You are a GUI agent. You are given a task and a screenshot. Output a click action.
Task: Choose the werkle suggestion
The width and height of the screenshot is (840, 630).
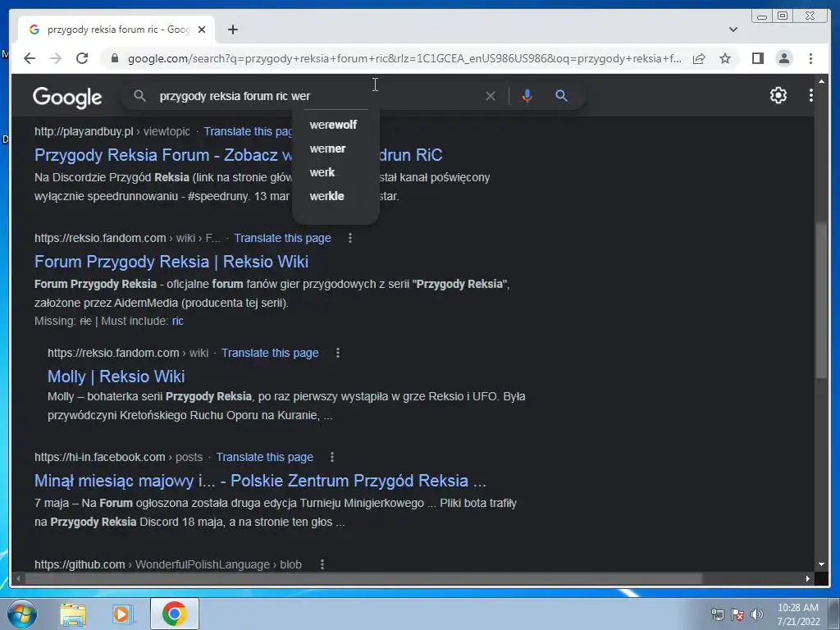[326, 196]
